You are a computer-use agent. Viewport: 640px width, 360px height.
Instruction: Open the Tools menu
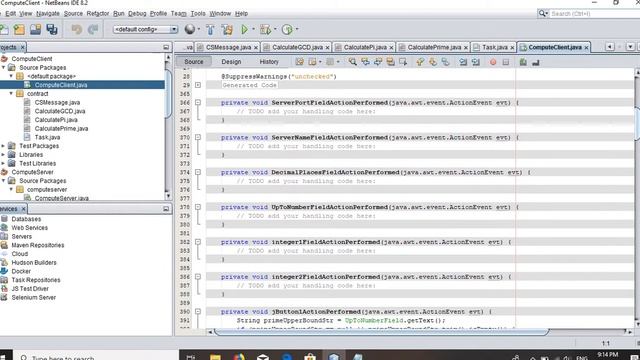(x=198, y=13)
